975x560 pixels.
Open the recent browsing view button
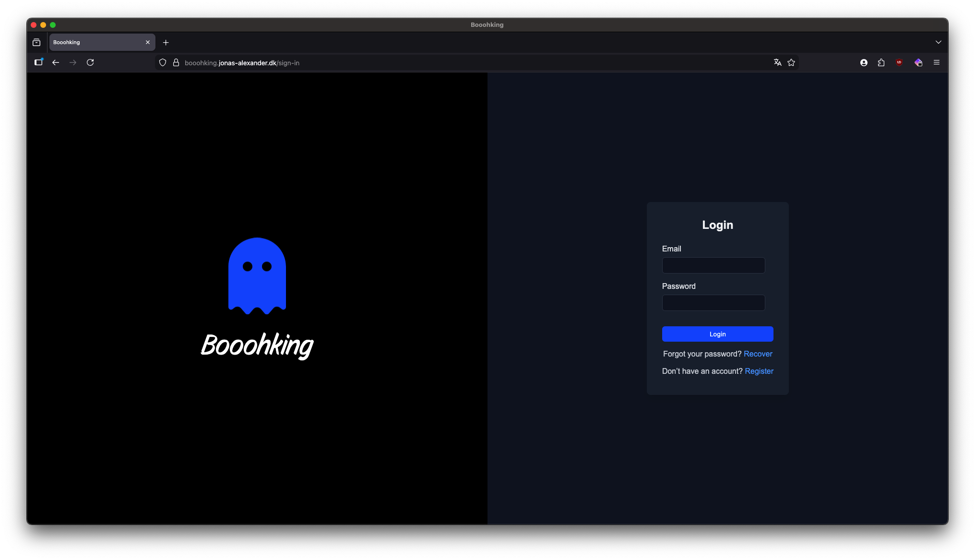[x=36, y=42]
